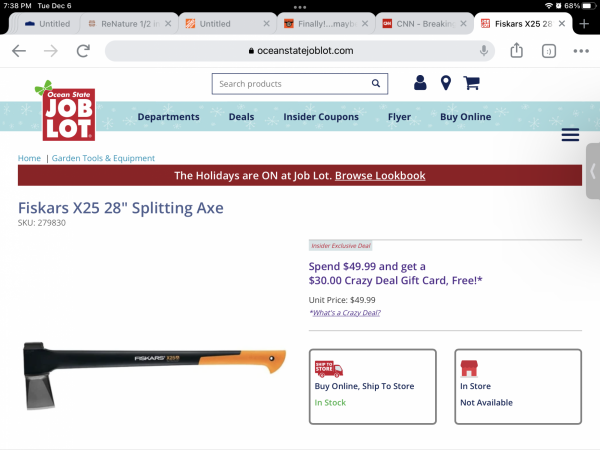The height and width of the screenshot is (450, 600).
Task: Click the Ocean State Job Lot logo
Action: 67,112
